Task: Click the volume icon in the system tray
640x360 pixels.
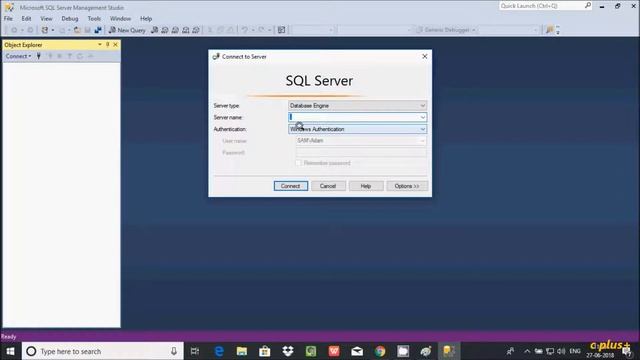Action: point(562,351)
